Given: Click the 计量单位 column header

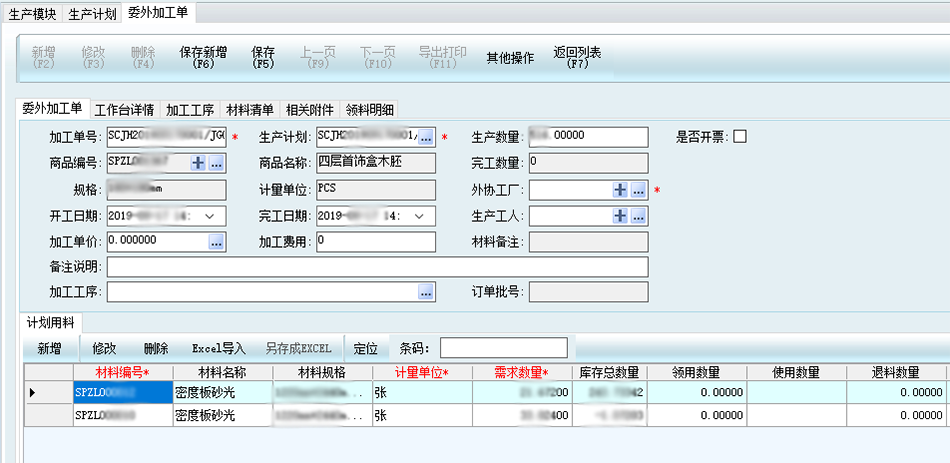Looking at the screenshot, I should tap(422, 372).
